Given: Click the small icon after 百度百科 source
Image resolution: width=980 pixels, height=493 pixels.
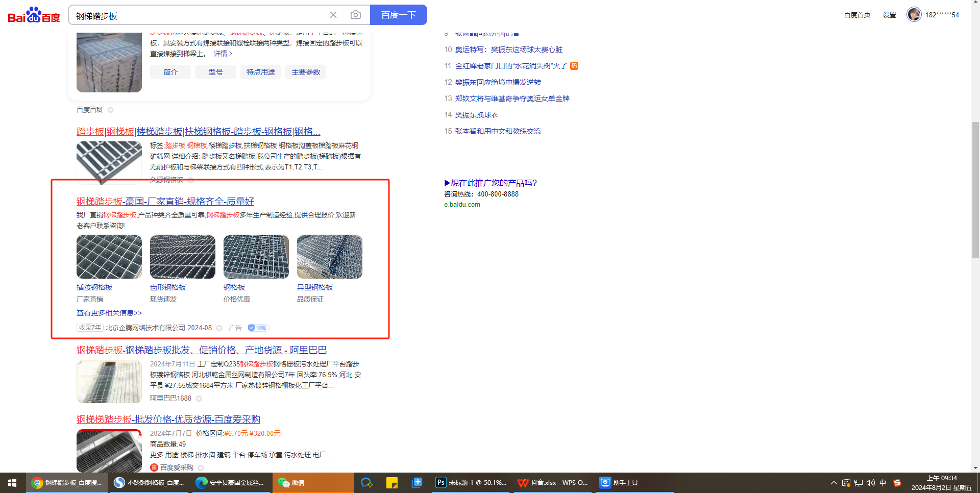Looking at the screenshot, I should (x=110, y=110).
